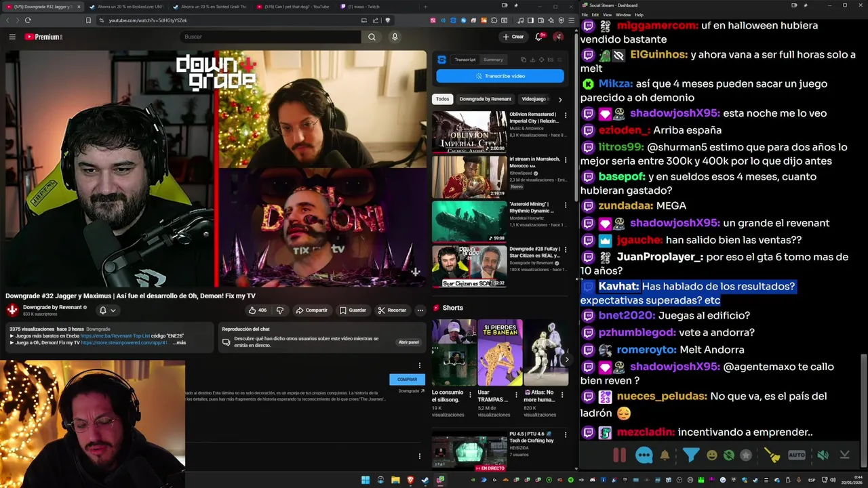Click the COMPRAR button
Screen dimensions: 868x488
pos(407,380)
